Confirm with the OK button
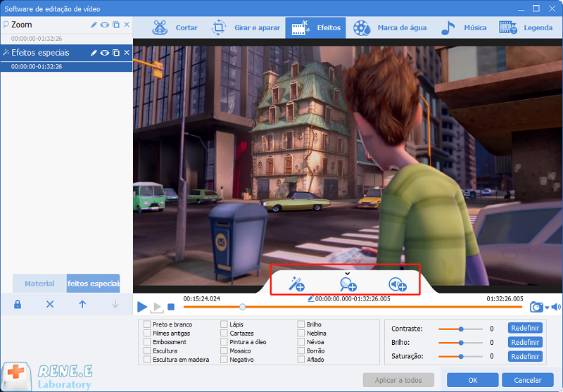Screen dimensions: 563x392 point(472,380)
